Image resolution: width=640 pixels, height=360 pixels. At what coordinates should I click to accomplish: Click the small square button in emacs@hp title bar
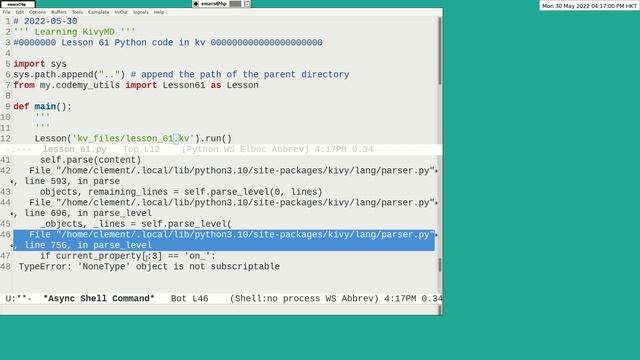click(247, 4)
